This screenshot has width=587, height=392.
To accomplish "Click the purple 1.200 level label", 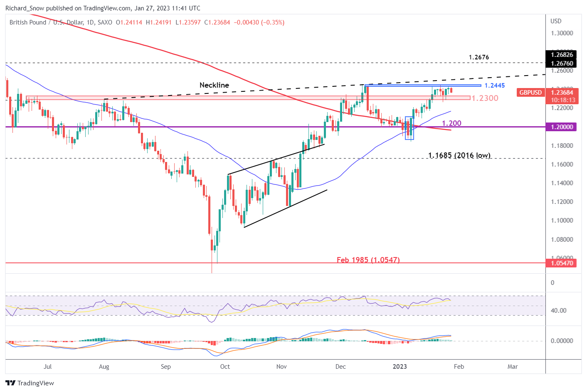I will tap(451, 123).
